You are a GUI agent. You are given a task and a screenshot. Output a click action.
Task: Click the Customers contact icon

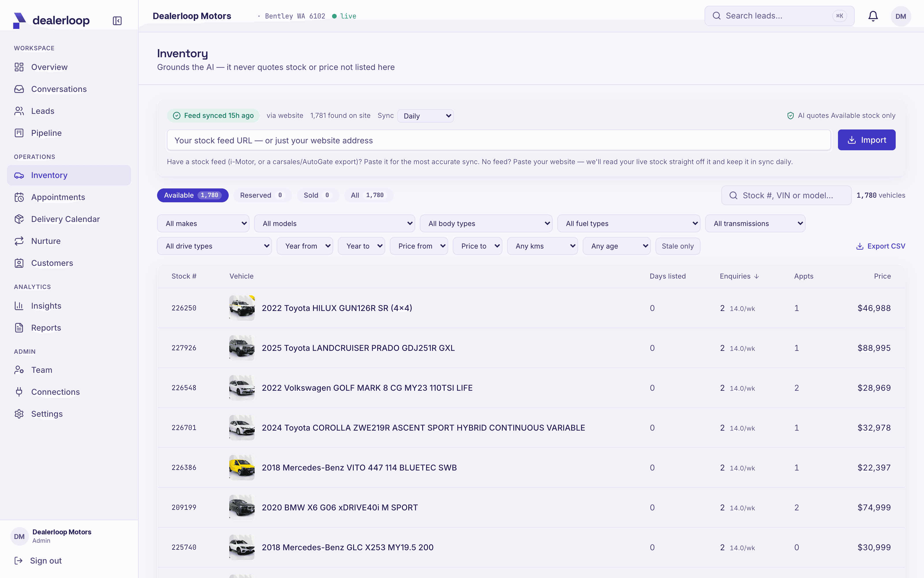click(19, 263)
